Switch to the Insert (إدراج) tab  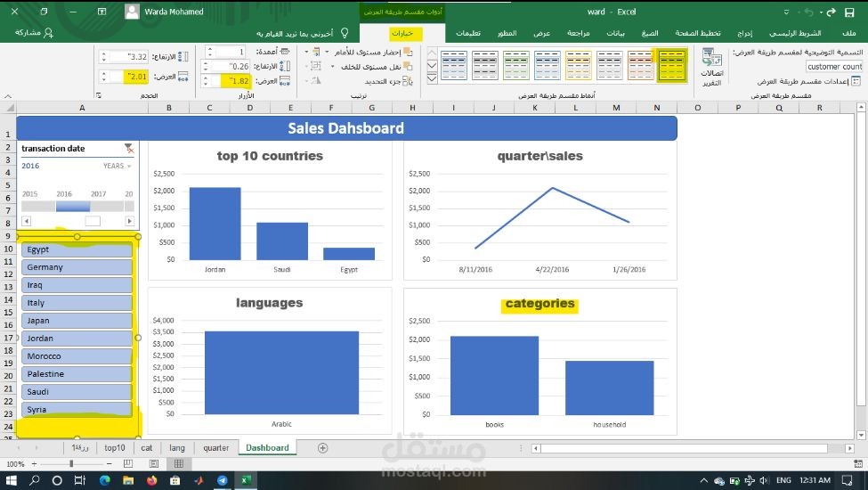(x=744, y=33)
